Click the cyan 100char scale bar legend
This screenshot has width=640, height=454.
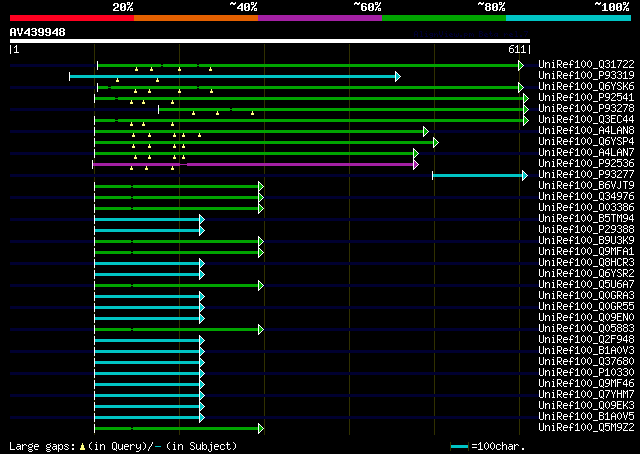(459, 447)
